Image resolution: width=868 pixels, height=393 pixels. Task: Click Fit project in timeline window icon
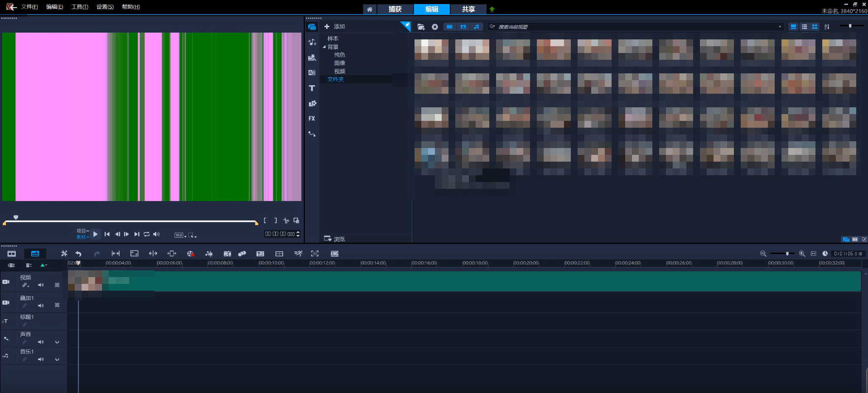pos(813,254)
